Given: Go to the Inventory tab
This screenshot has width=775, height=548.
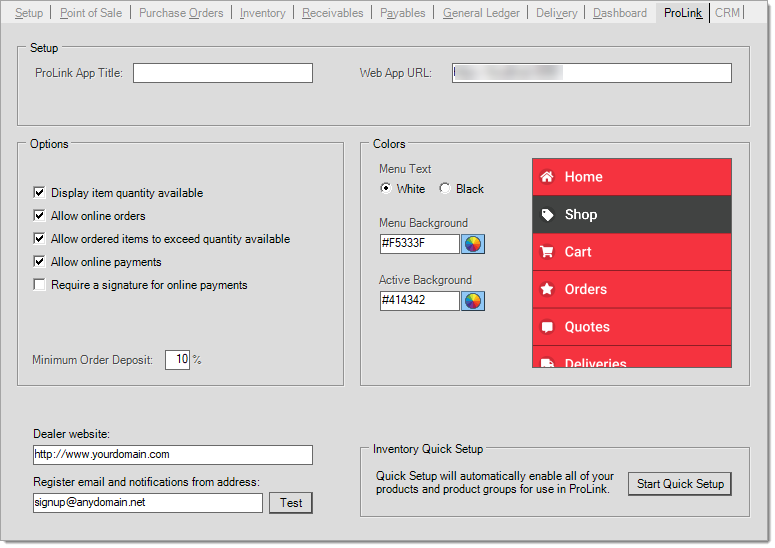Looking at the screenshot, I should pyautogui.click(x=262, y=13).
